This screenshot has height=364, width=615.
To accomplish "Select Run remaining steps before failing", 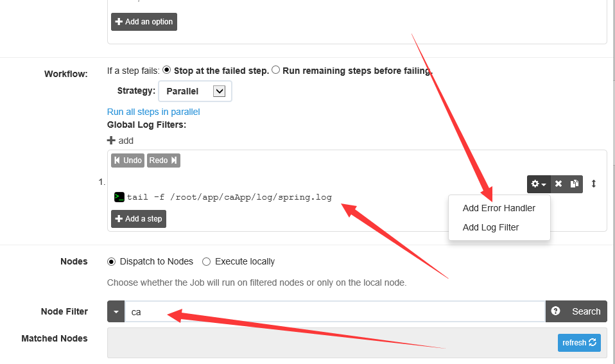I will [276, 70].
